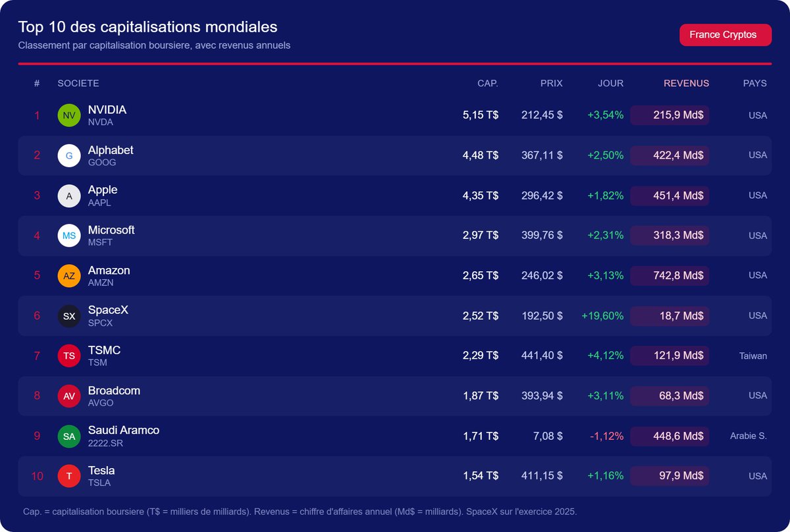Click the 215,9 Md$ revenue cell
Image resolution: width=790 pixels, height=532 pixels.
pos(670,115)
